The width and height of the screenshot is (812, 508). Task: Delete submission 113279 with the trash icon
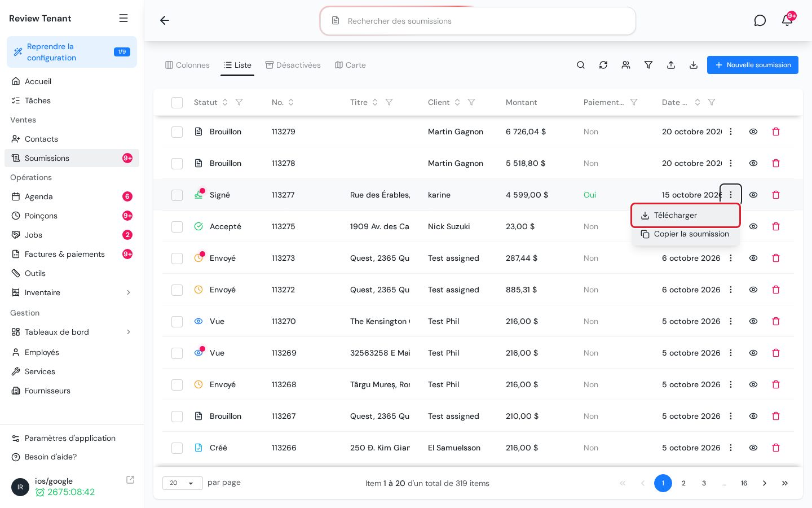coord(776,132)
